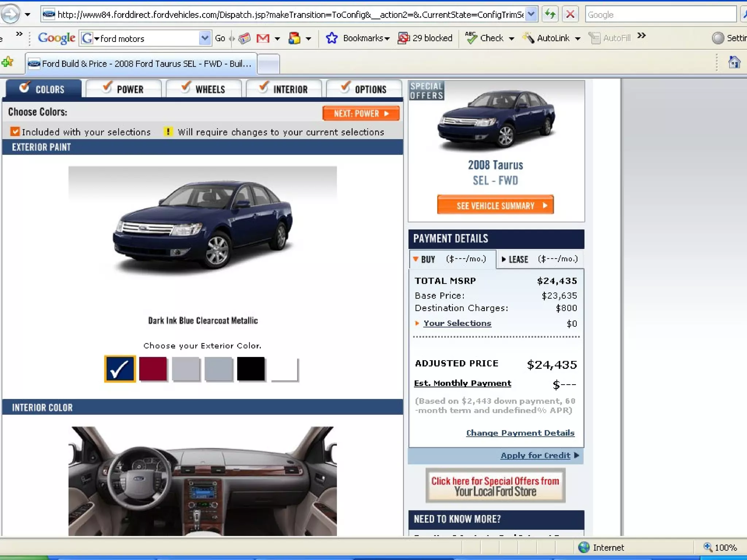
Task: Click the AutoLink wand icon
Action: (x=528, y=38)
